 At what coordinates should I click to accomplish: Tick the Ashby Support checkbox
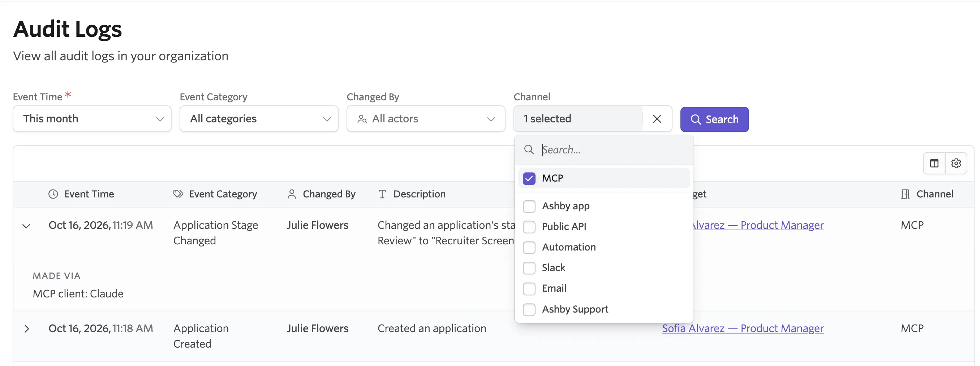529,309
